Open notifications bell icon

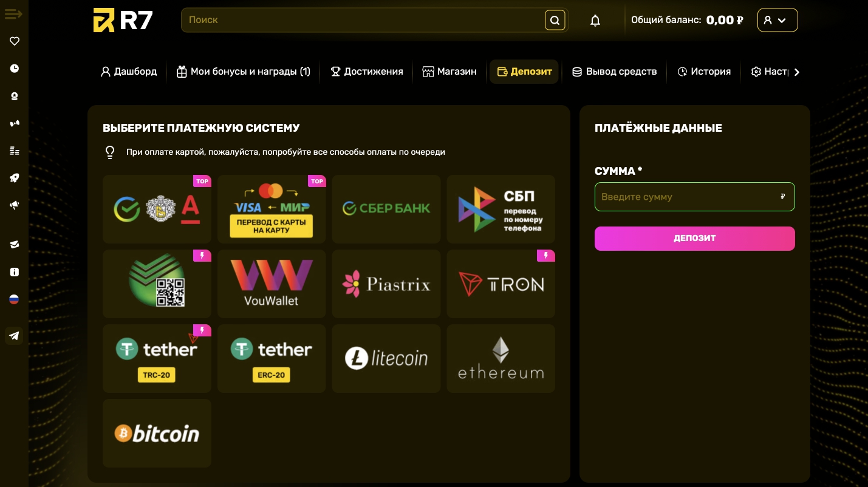595,21
